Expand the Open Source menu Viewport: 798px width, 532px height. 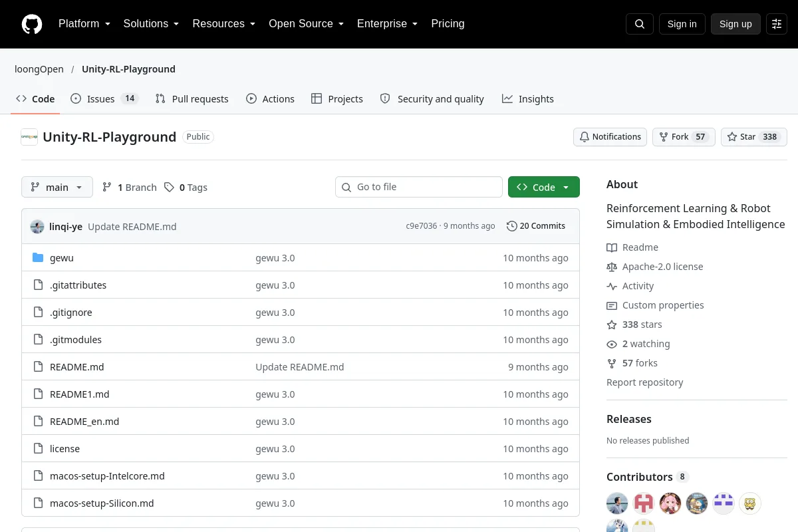[307, 24]
